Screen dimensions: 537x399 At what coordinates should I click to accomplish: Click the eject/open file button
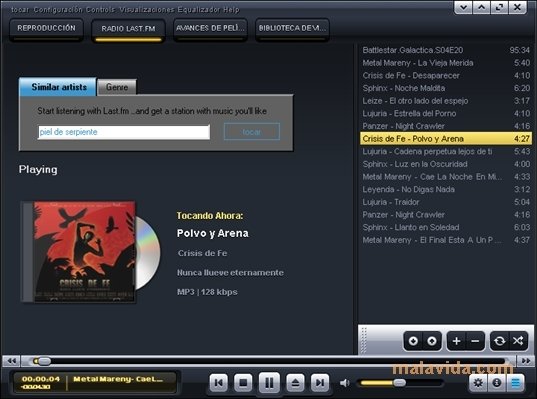pyautogui.click(x=295, y=382)
